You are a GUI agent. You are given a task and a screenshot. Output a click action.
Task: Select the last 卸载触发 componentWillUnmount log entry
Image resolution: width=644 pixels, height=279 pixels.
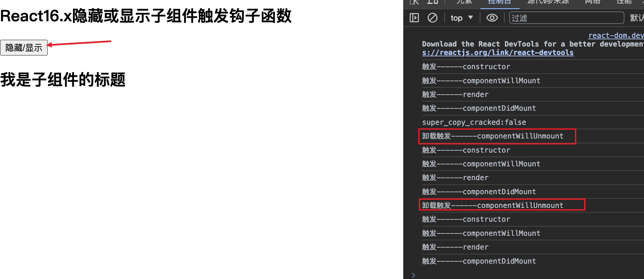click(x=493, y=205)
